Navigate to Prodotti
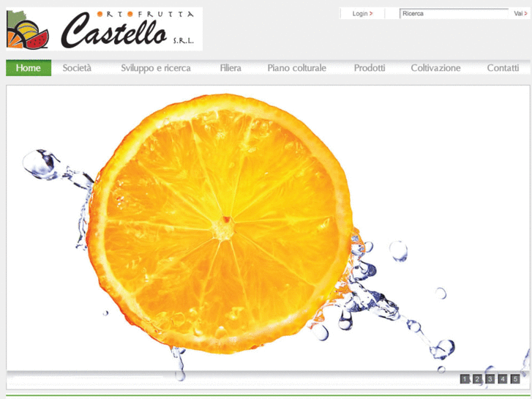The height and width of the screenshot is (399, 532). pos(370,68)
